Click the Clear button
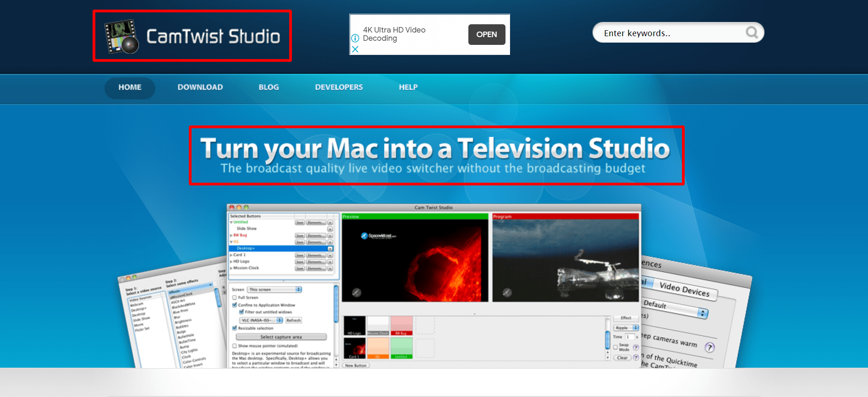868x397 pixels. click(x=622, y=358)
